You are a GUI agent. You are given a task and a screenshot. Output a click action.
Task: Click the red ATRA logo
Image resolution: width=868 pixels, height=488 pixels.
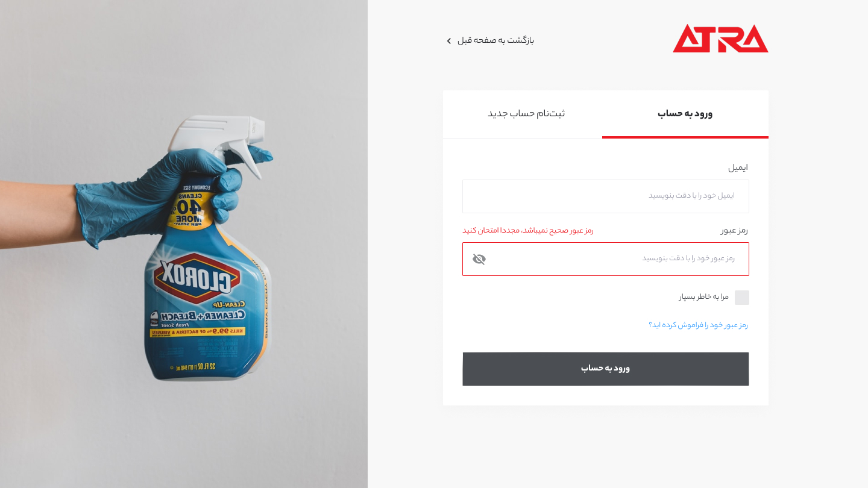tap(720, 39)
